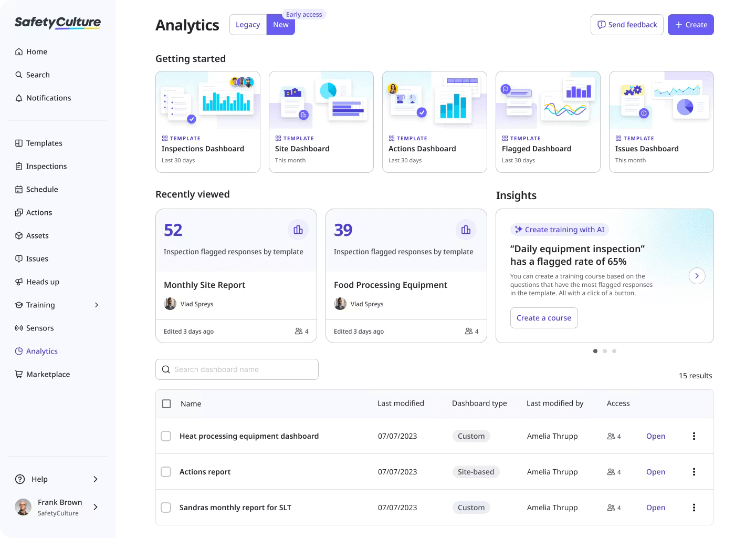Click the Create a course button
The height and width of the screenshot is (538, 756).
coord(544,318)
